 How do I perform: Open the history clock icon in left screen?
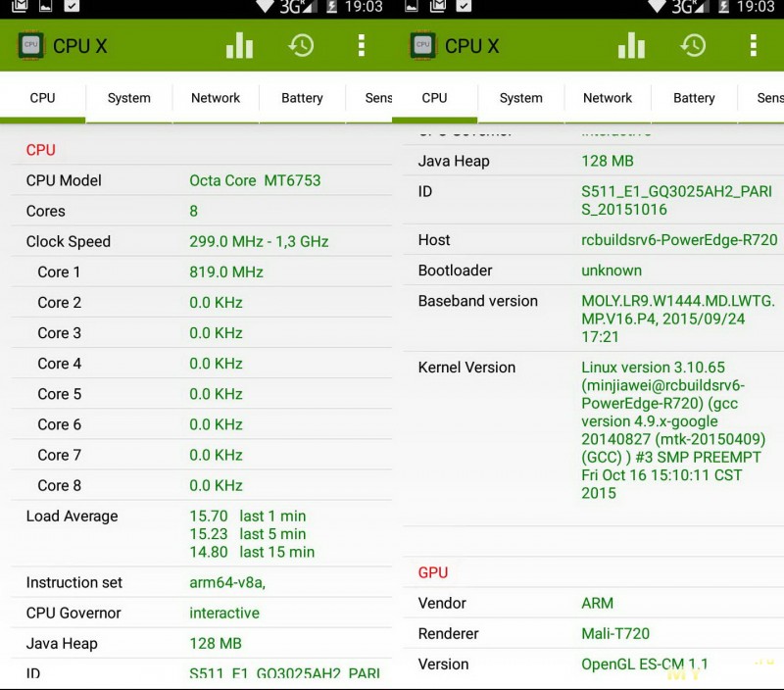pyautogui.click(x=301, y=45)
